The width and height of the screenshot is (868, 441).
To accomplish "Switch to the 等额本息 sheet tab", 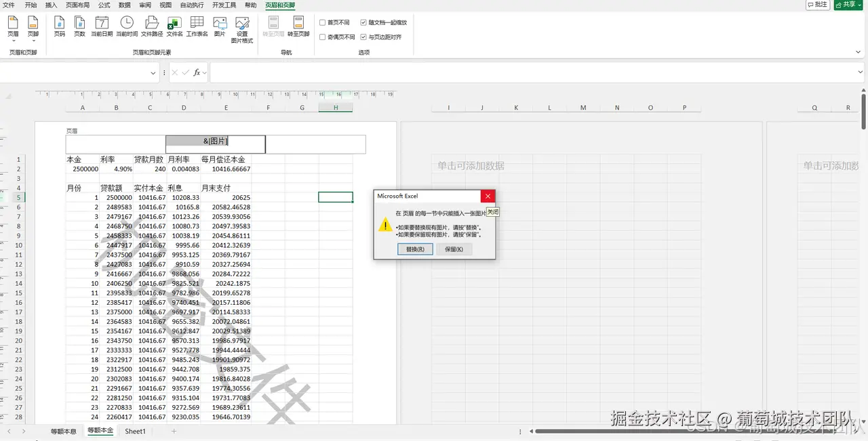I will click(x=63, y=431).
